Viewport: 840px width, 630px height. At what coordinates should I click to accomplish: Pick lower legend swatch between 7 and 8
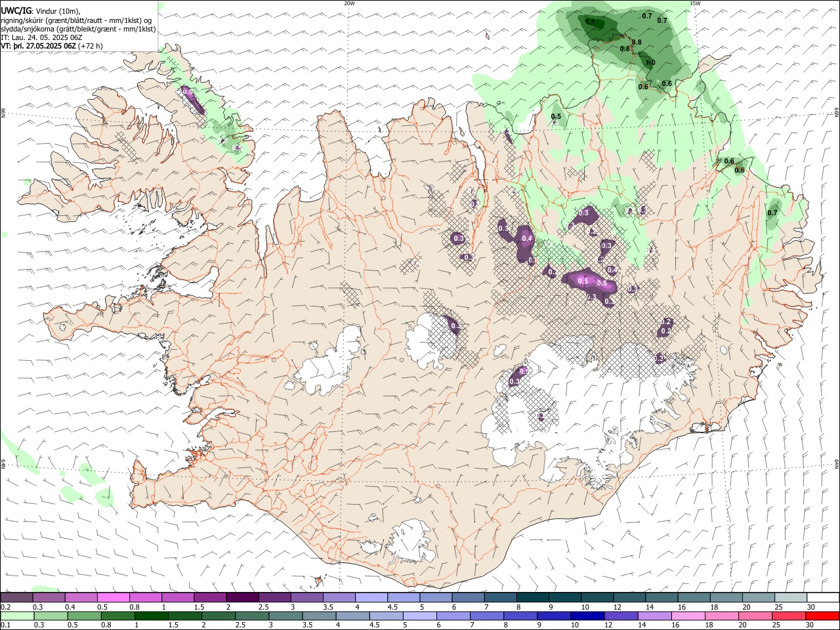point(486,616)
